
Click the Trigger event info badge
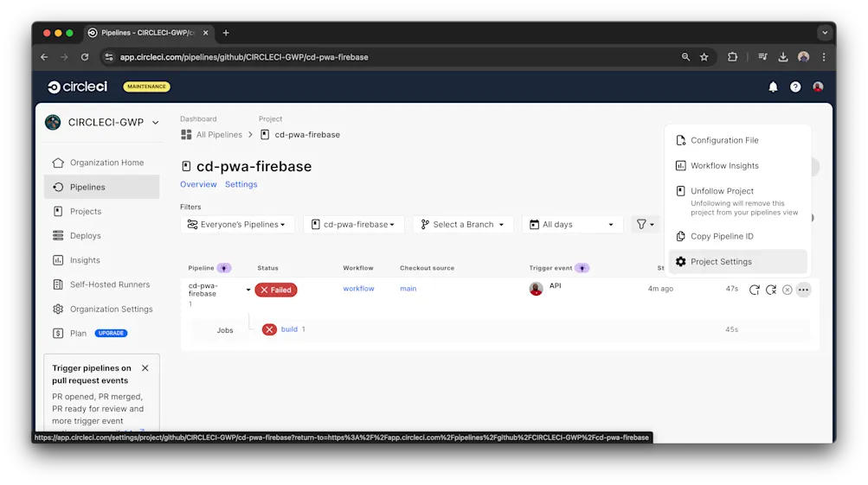[582, 268]
